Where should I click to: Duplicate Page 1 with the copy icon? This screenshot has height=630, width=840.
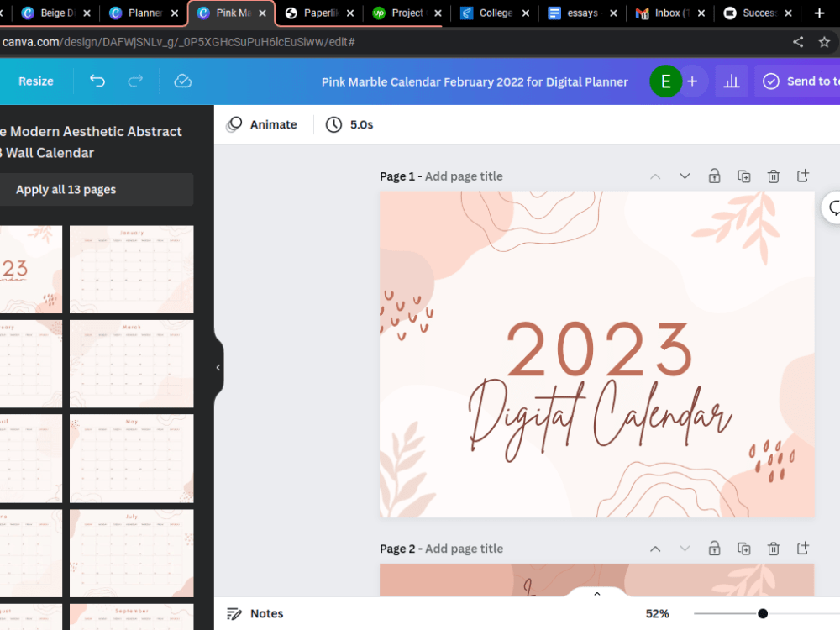pyautogui.click(x=743, y=176)
